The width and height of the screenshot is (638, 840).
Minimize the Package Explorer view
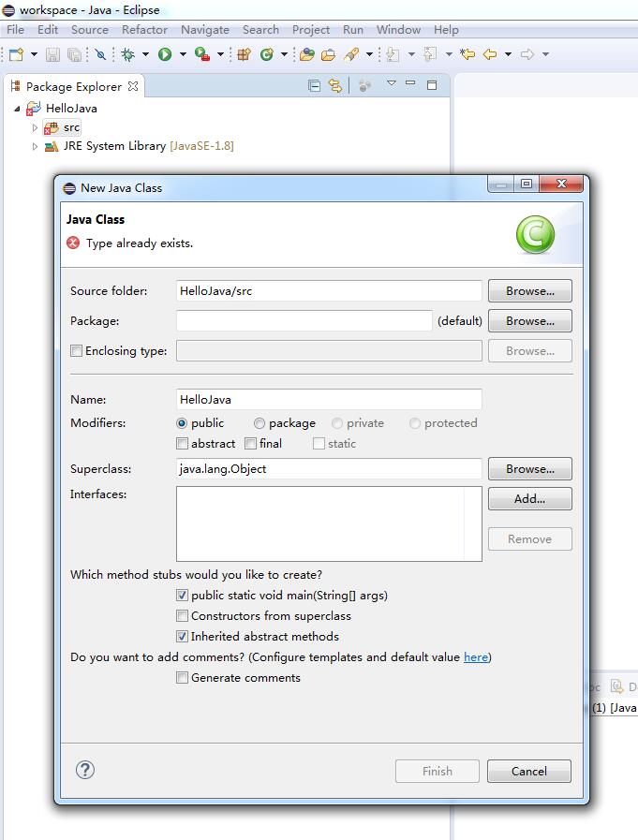410,83
